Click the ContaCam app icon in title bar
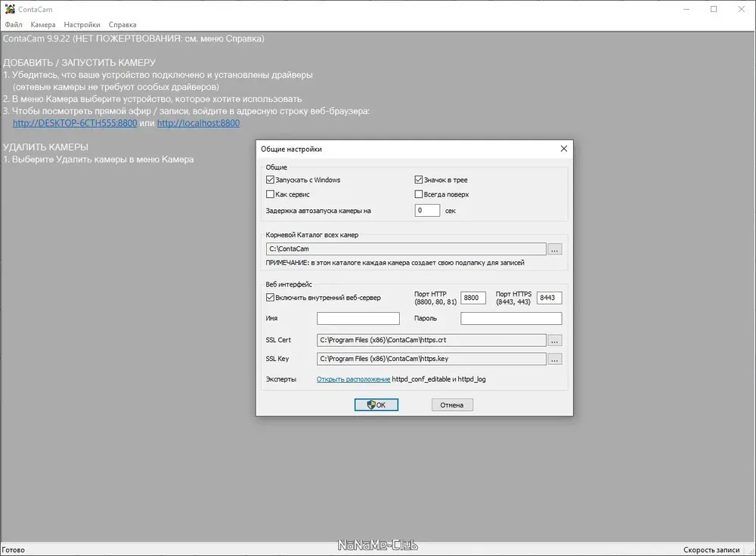This screenshot has height=556, width=756. click(x=10, y=9)
